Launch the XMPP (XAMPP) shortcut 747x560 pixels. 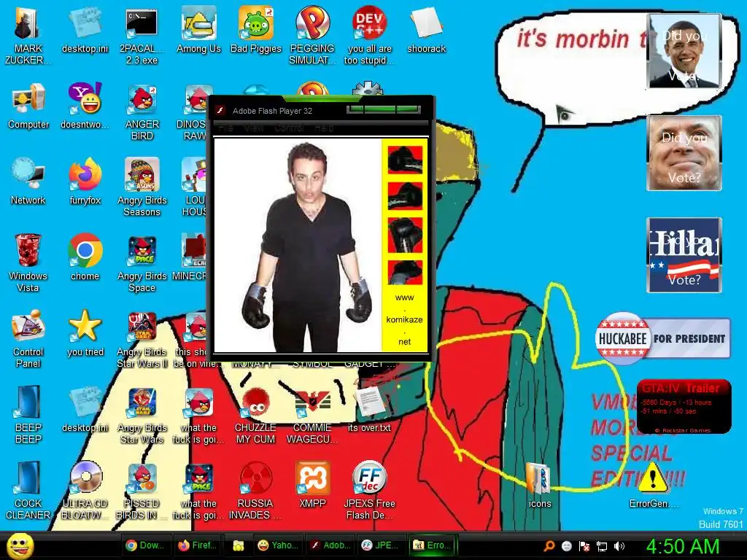[x=312, y=484]
